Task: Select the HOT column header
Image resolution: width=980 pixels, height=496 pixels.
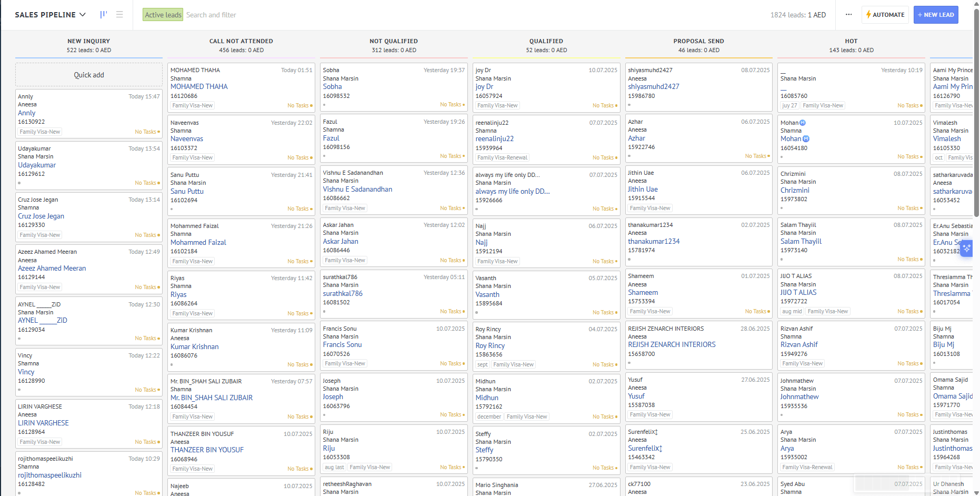Action: click(851, 41)
